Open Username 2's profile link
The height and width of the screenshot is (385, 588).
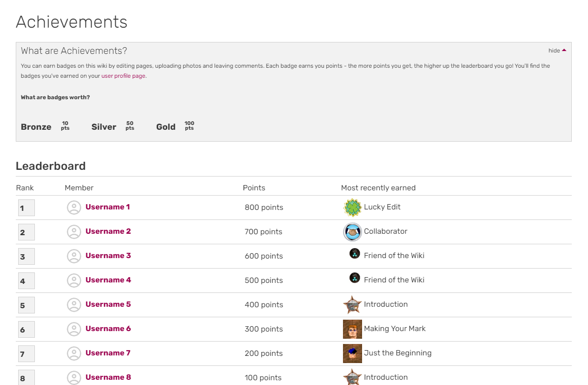tap(108, 231)
